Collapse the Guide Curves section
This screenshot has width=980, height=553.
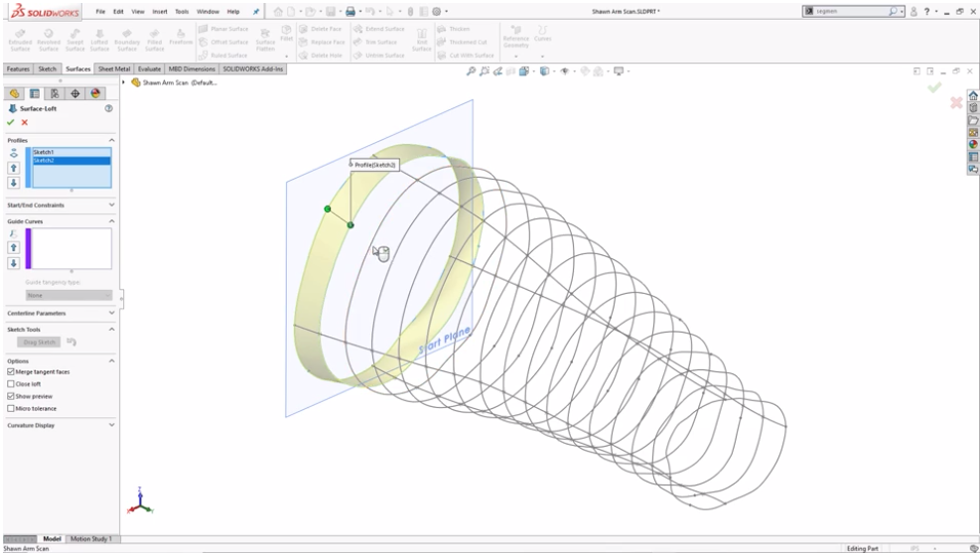tap(112, 221)
